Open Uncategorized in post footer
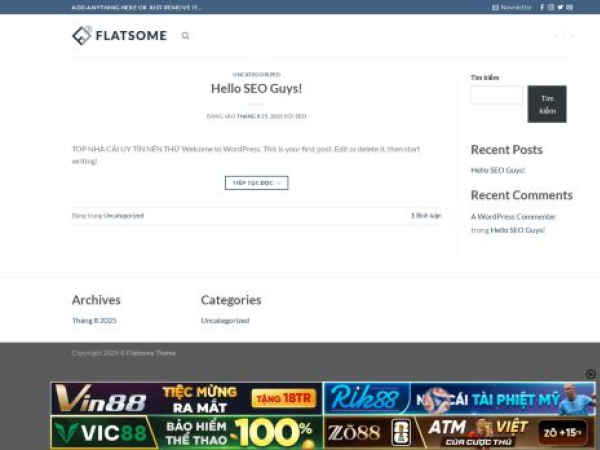The width and height of the screenshot is (600, 450). click(124, 216)
